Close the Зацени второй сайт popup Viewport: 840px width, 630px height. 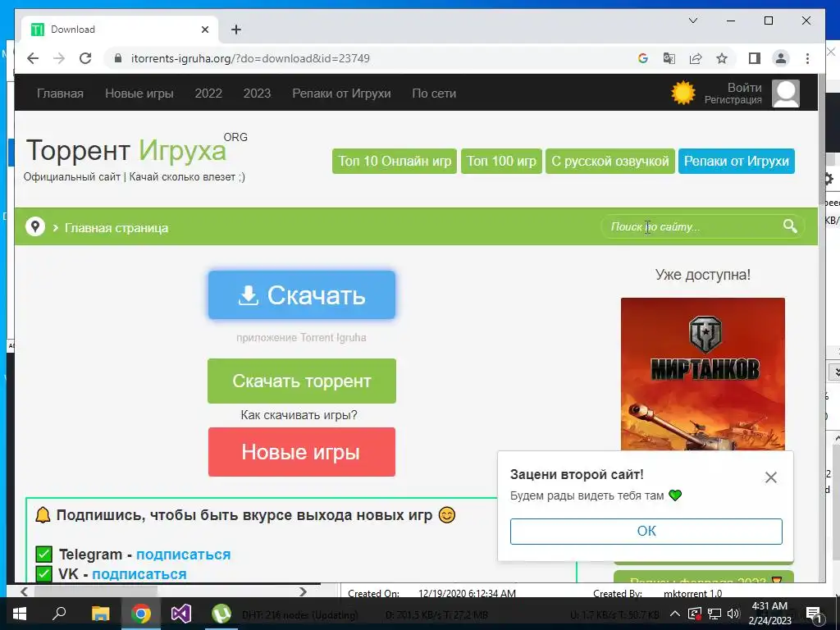[x=770, y=477]
